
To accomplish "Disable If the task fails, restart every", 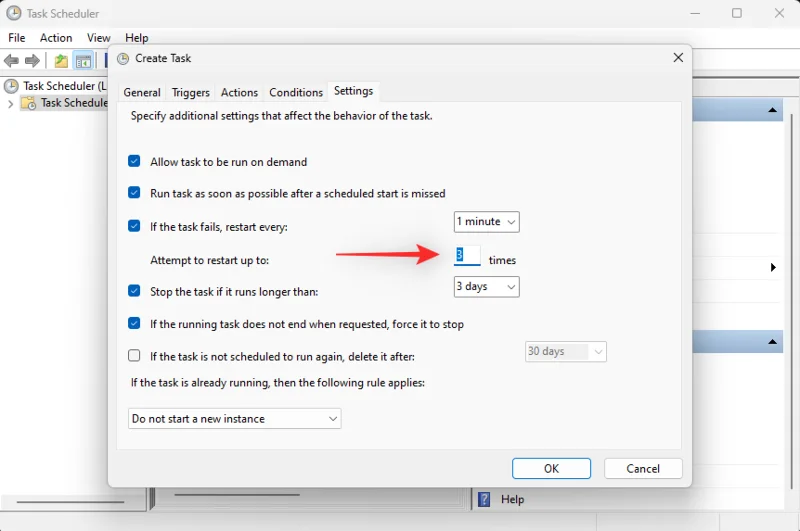I will tap(134, 226).
